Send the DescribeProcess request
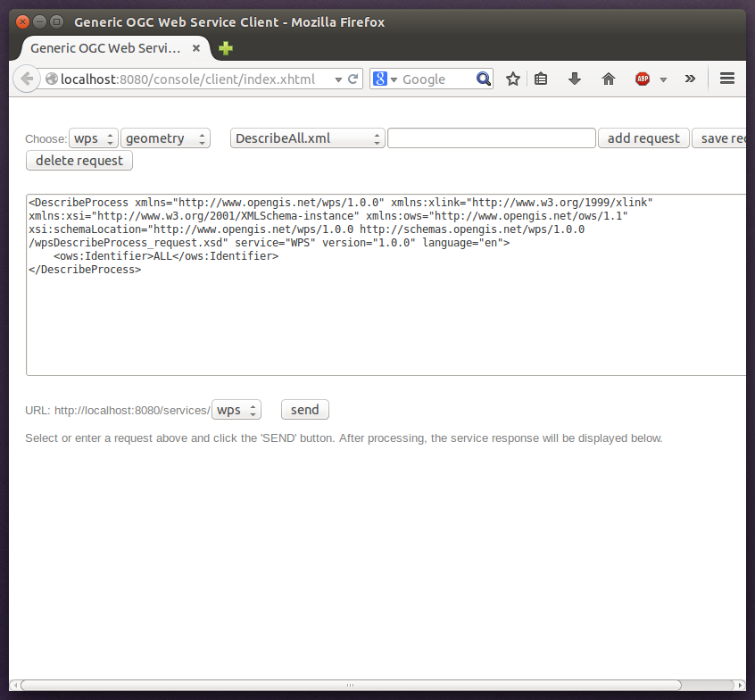 tap(304, 409)
